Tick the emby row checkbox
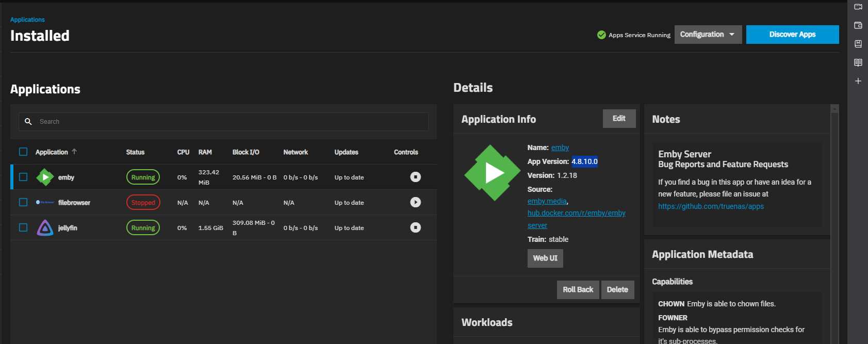This screenshot has height=344, width=868. pyautogui.click(x=23, y=177)
